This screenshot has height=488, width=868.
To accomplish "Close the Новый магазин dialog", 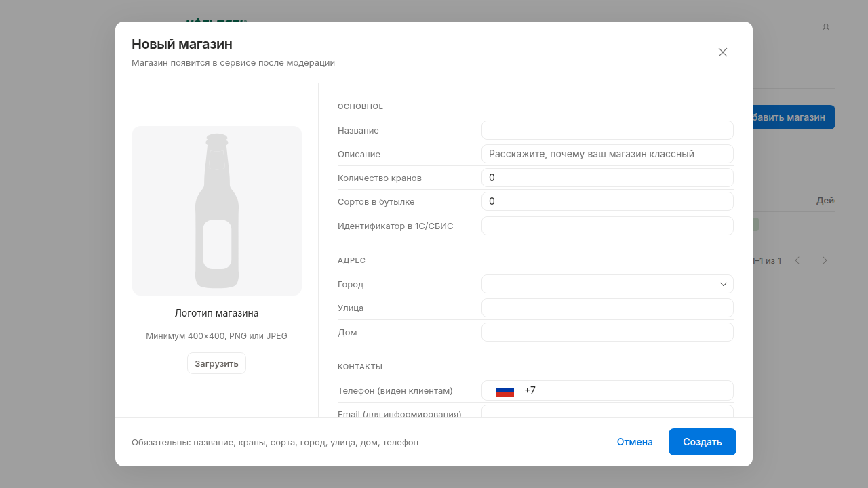I will [x=723, y=52].
